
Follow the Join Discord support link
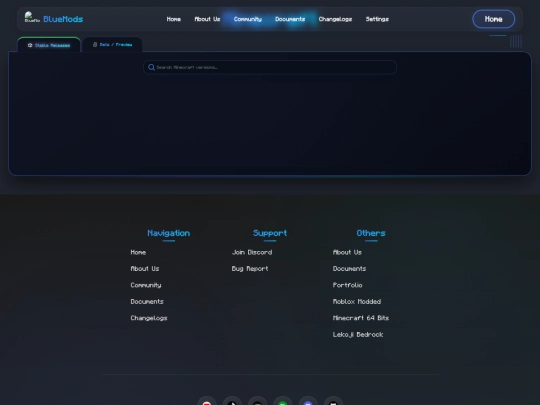[252, 252]
